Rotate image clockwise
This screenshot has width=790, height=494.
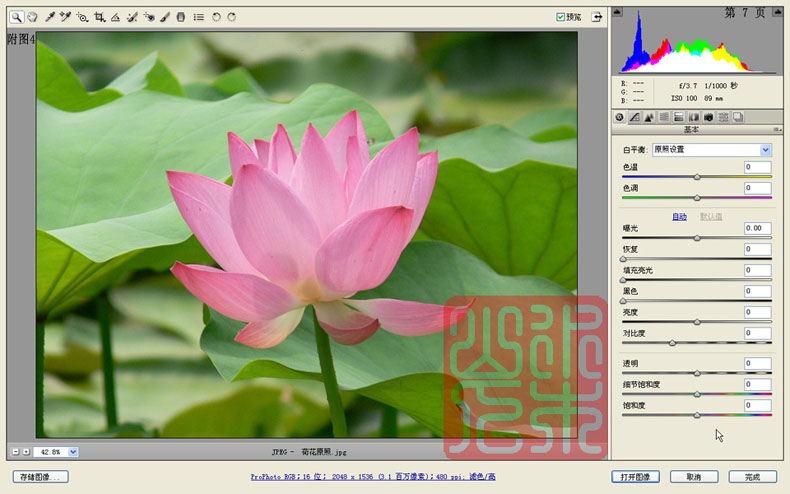(x=232, y=17)
